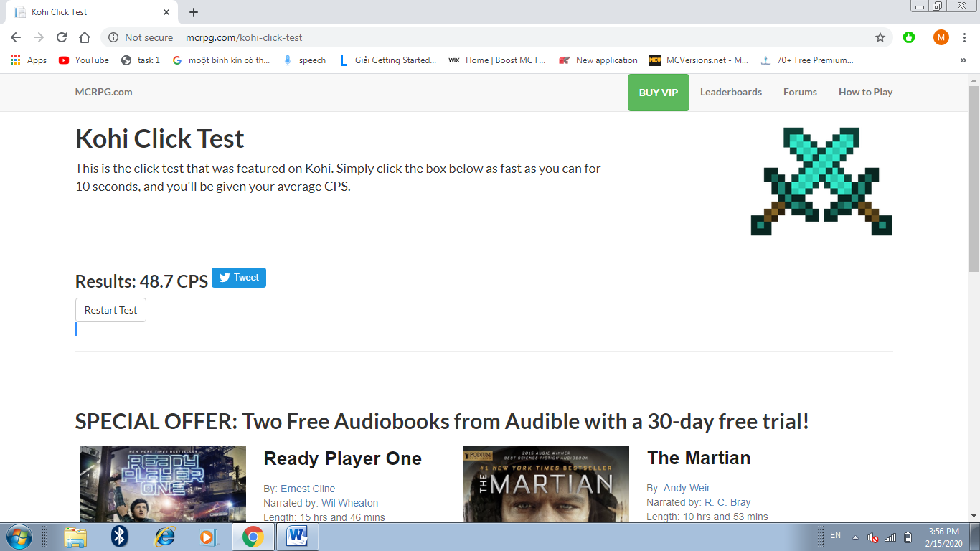Launch Internet Explorer from the taskbar
Image resolution: width=980 pixels, height=551 pixels.
coord(164,537)
